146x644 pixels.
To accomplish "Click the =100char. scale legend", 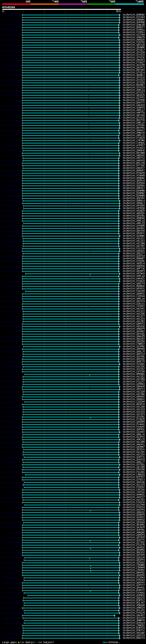I will 111,642.
